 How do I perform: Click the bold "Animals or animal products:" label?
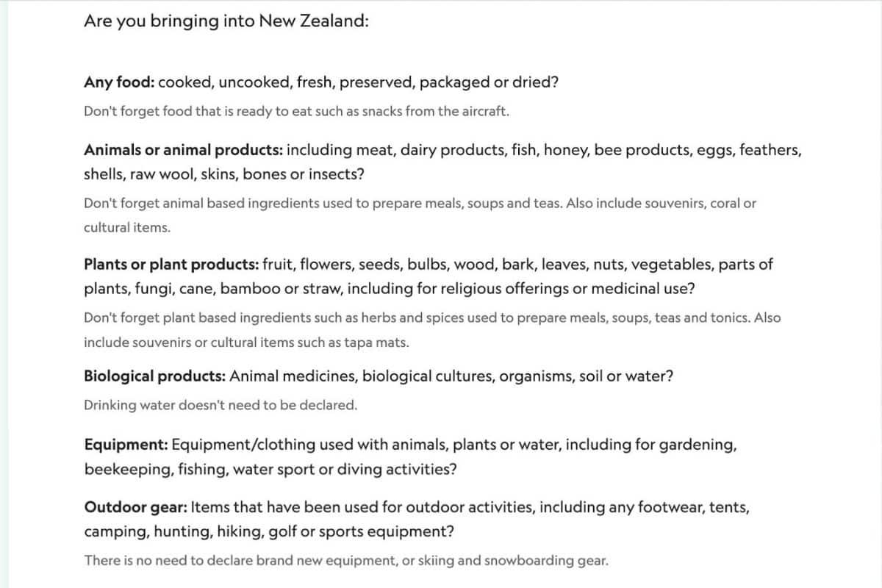183,150
